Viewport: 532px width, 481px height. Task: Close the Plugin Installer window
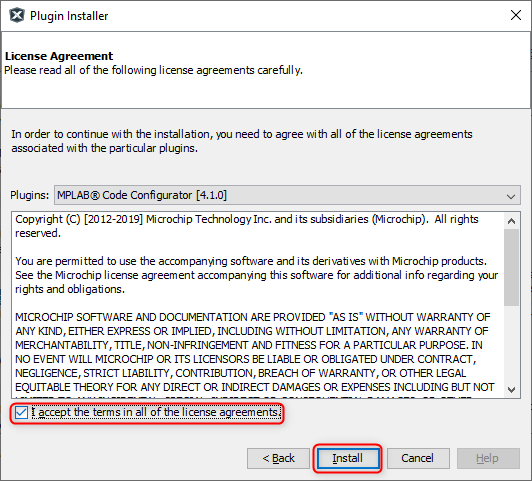tap(516, 15)
